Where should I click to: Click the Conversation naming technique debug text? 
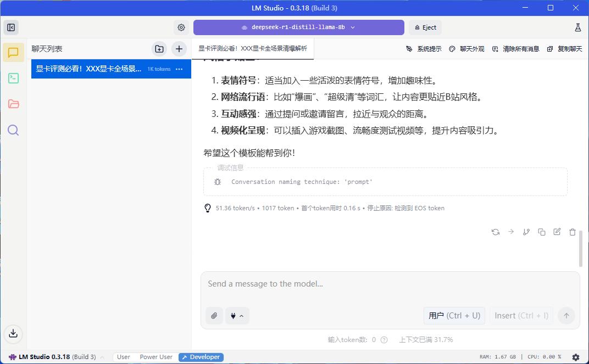click(x=302, y=182)
